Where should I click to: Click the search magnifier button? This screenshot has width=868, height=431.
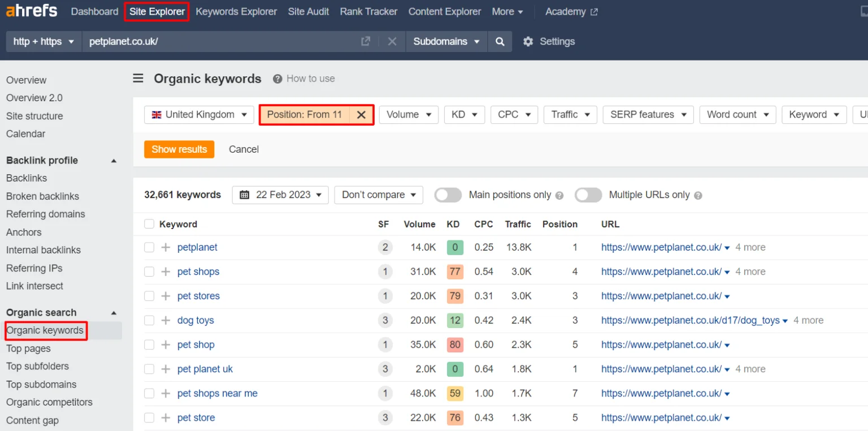point(500,41)
